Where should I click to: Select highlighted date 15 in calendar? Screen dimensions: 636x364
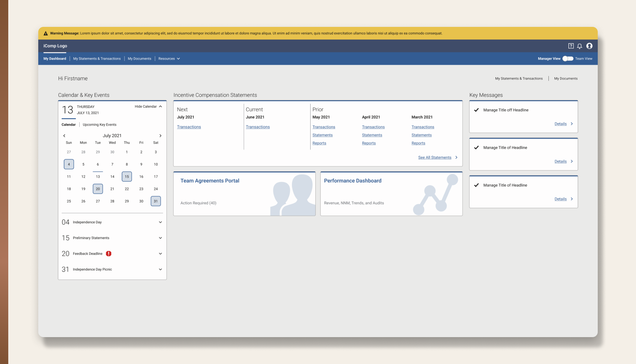127,176
